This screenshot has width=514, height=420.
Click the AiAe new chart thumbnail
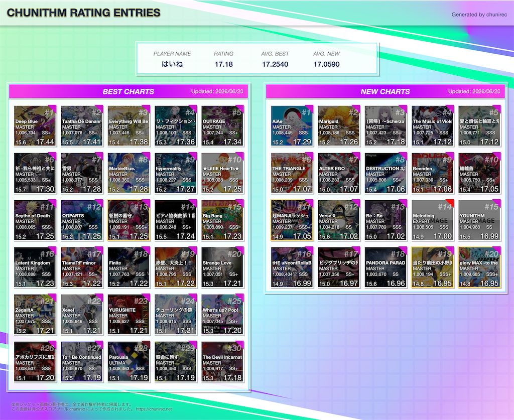(292, 126)
